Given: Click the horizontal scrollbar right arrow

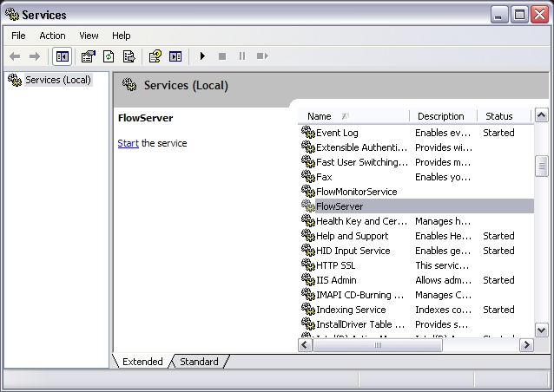Looking at the screenshot, I should click(x=526, y=344).
